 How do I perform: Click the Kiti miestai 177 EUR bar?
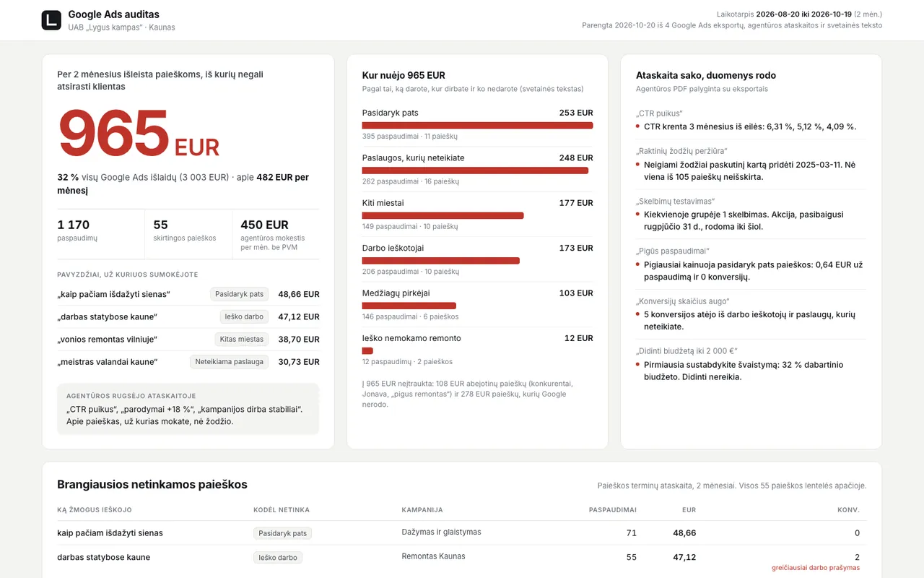[x=443, y=215]
